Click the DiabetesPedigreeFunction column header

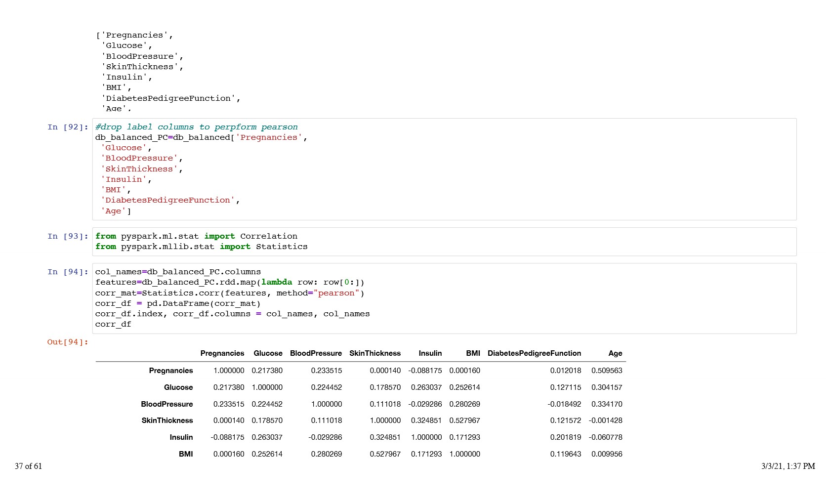(534, 353)
